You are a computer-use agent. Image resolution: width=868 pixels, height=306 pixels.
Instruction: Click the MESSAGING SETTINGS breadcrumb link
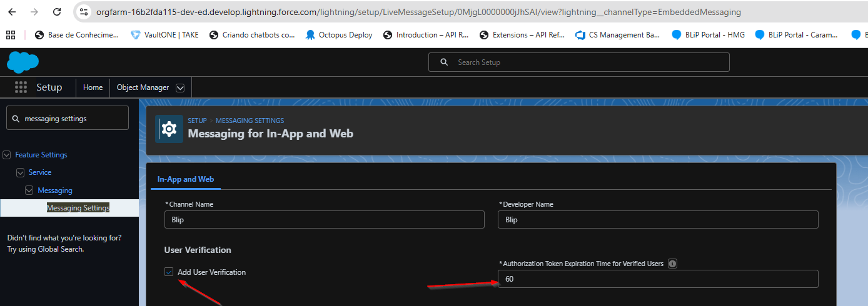point(250,121)
